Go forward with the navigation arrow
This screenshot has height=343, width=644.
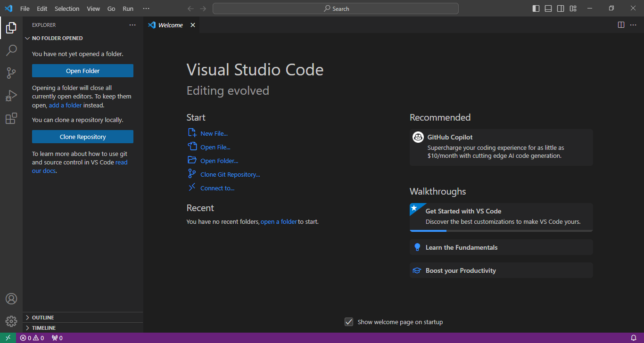click(x=203, y=8)
